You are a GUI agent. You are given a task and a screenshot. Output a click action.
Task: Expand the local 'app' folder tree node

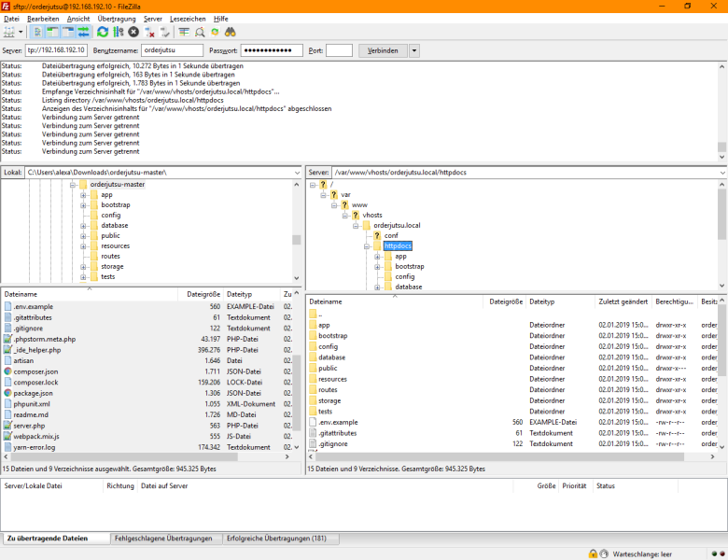click(83, 195)
